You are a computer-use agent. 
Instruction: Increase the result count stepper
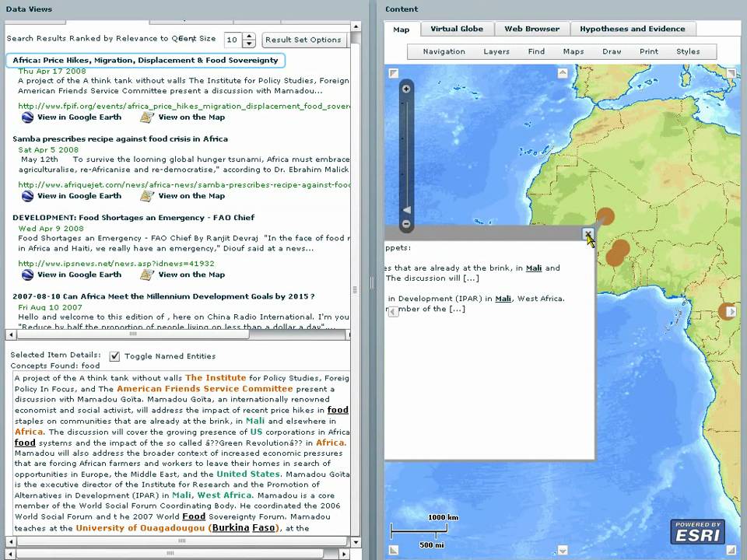(x=249, y=37)
